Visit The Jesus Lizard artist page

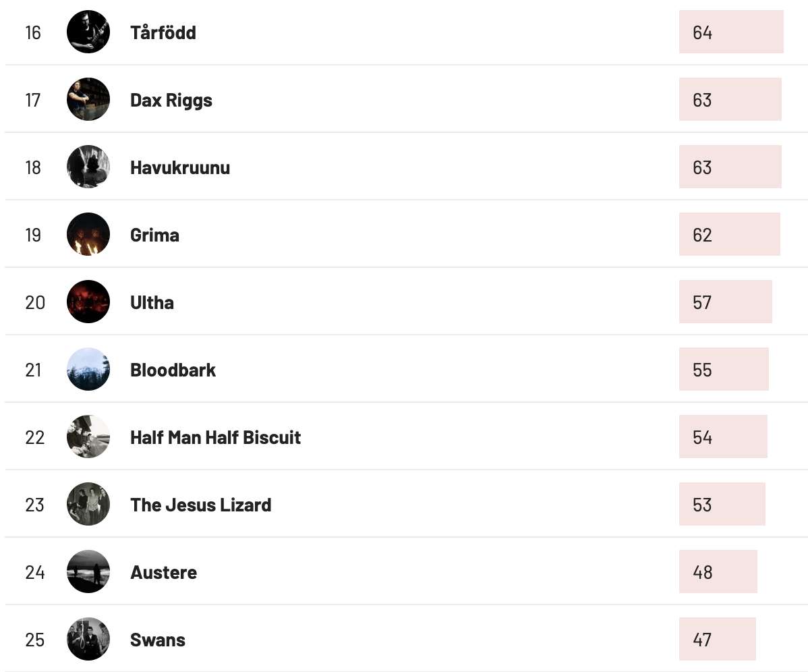(200, 505)
